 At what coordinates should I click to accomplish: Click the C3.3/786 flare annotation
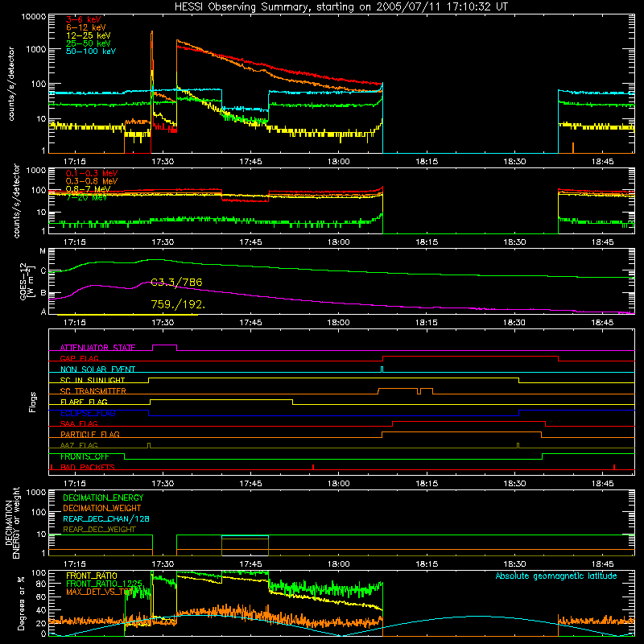click(x=176, y=283)
